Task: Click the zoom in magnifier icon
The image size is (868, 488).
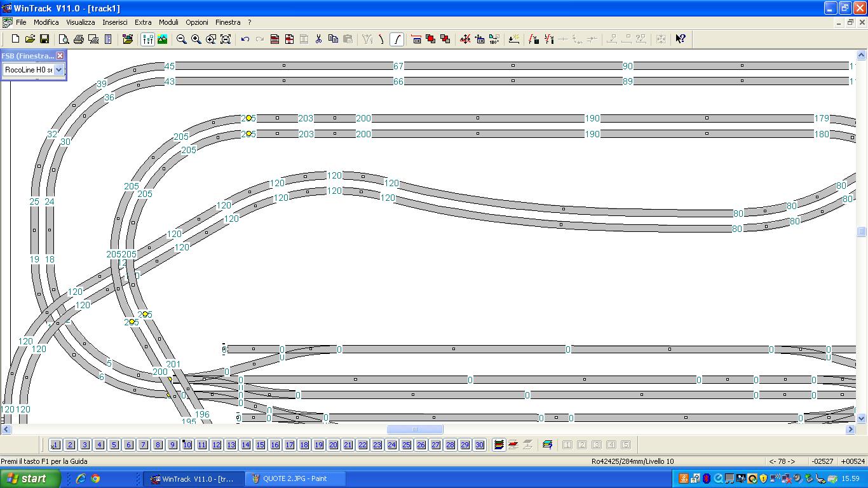Action: (196, 39)
